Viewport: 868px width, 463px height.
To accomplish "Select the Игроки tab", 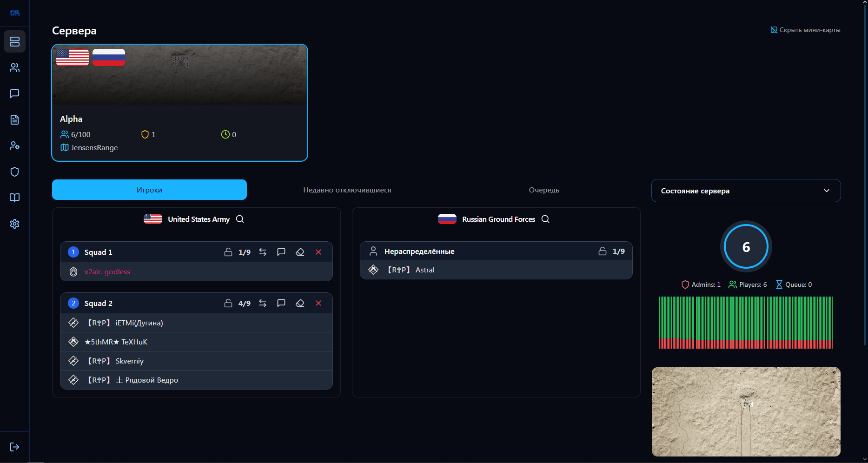I will [149, 190].
